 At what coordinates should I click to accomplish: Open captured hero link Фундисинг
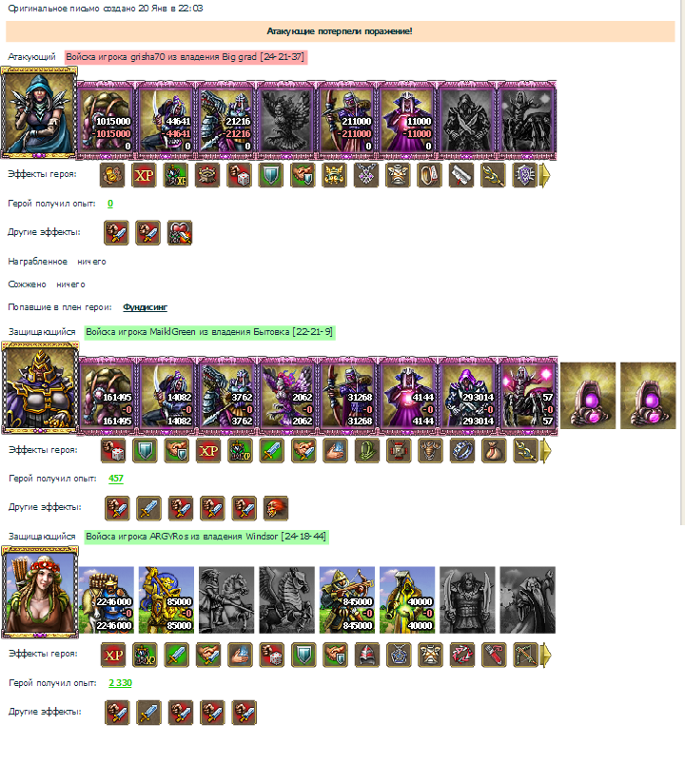coord(145,307)
